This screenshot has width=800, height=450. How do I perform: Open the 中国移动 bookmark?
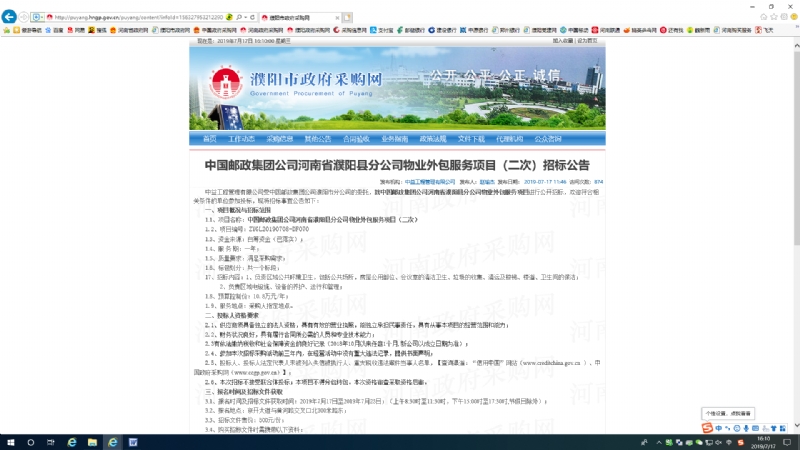(574, 30)
